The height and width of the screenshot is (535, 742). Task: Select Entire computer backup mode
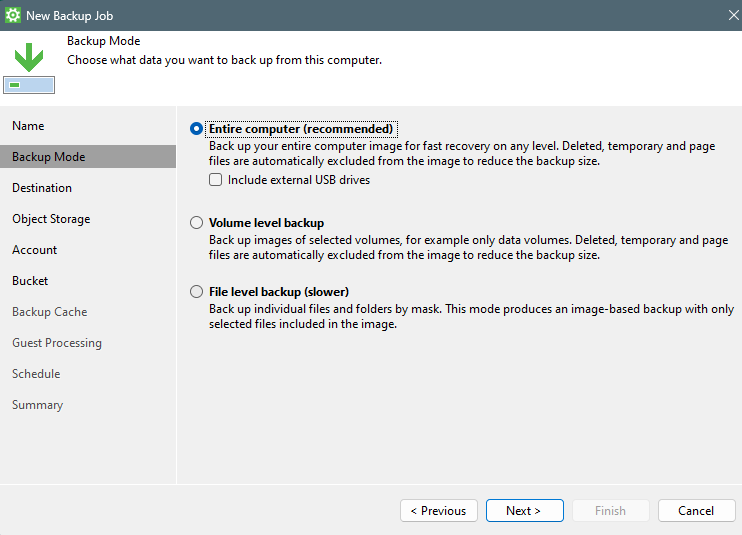[196, 129]
